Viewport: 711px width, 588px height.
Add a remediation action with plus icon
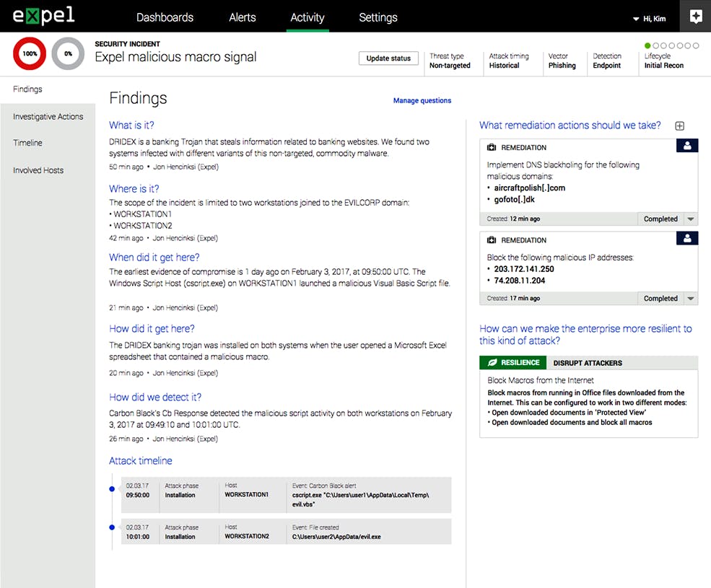[x=679, y=126]
